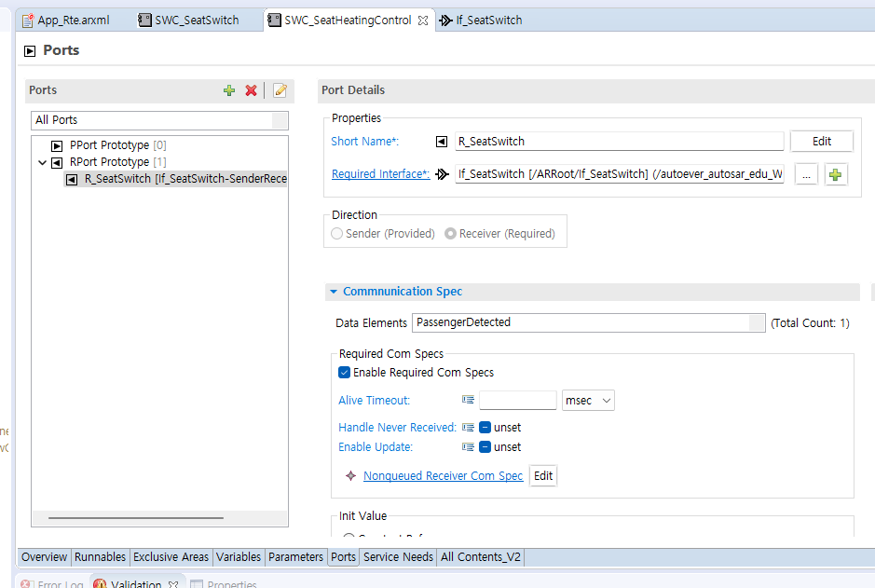The height and width of the screenshot is (588, 875).
Task: Click the diamond icon before Nonqueued Receiver Com Spec
Action: (x=350, y=475)
